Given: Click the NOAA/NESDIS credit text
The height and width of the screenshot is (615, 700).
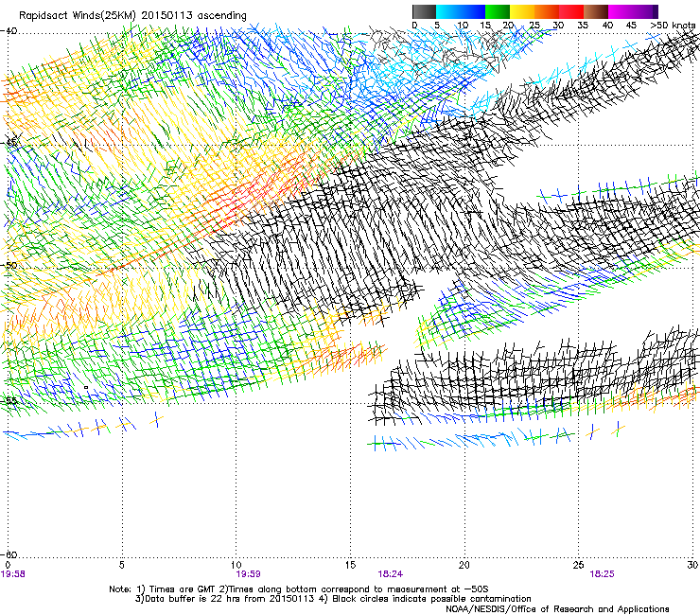Looking at the screenshot, I should point(557,609).
